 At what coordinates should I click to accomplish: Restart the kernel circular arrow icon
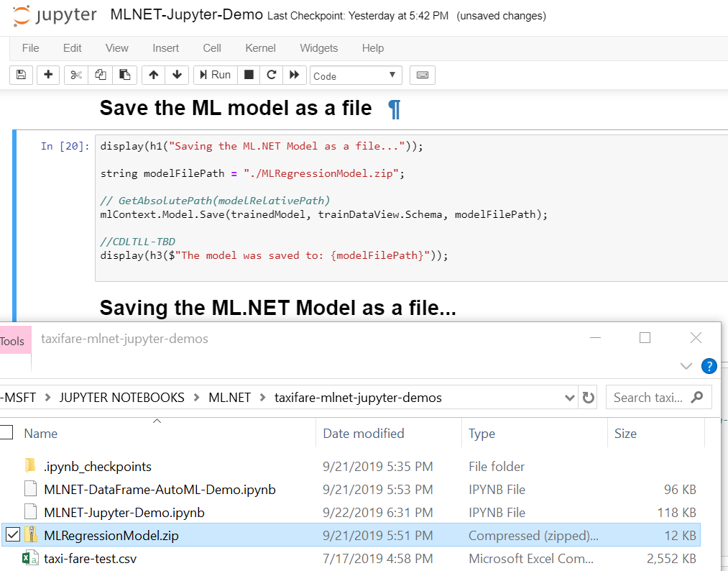272,75
